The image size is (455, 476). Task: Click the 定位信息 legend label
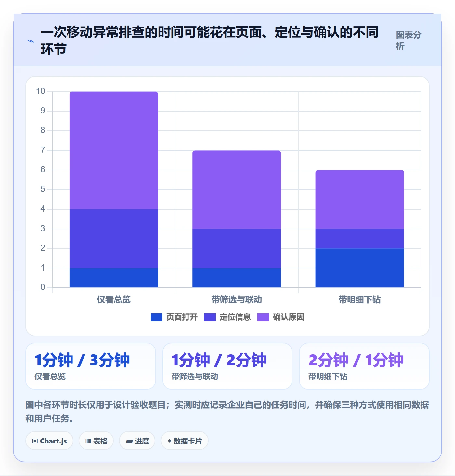click(x=235, y=317)
